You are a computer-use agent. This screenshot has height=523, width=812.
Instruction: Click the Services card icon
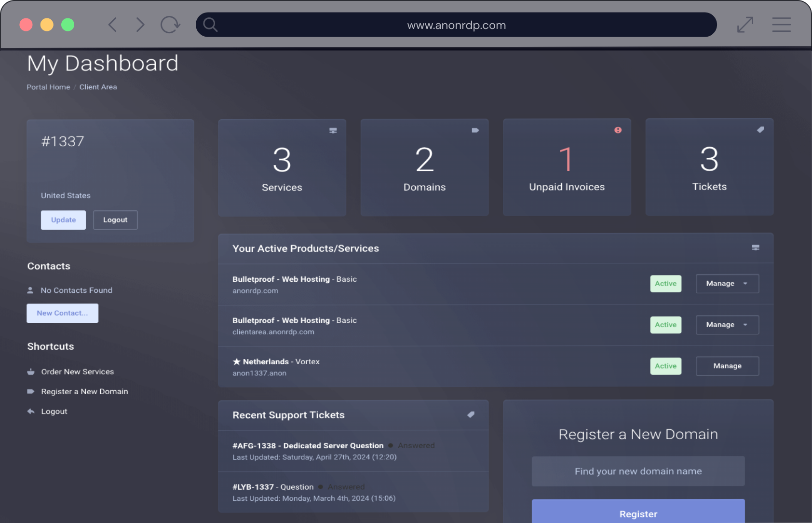point(333,130)
